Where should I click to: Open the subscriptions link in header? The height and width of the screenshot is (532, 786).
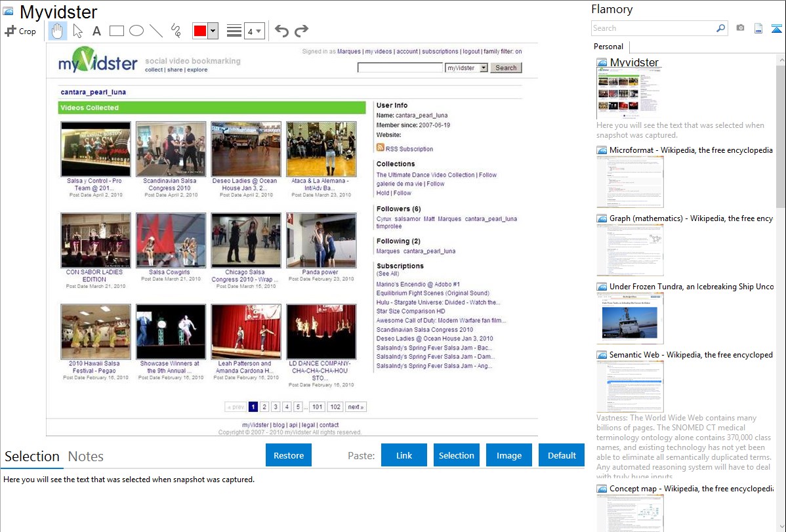click(x=440, y=52)
